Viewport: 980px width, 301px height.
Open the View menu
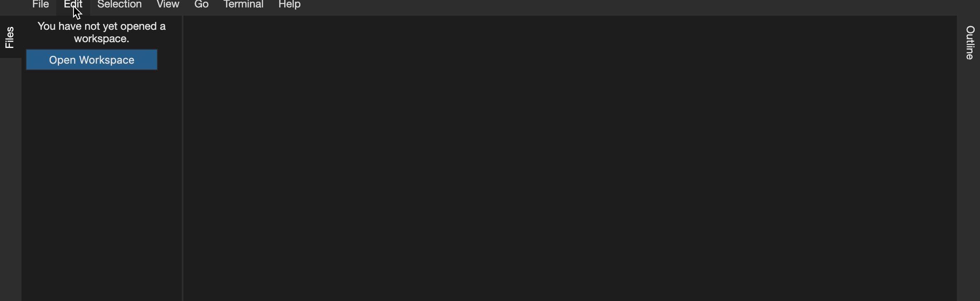168,5
